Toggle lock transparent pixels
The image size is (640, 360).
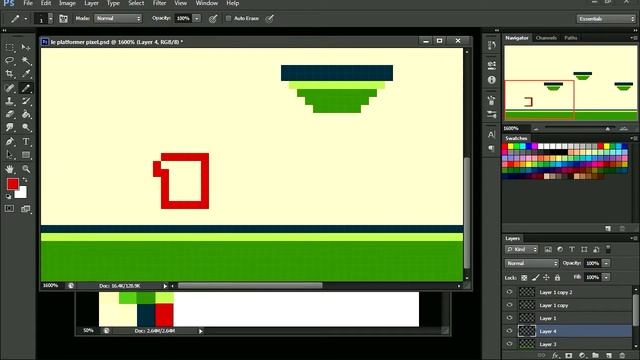524,278
